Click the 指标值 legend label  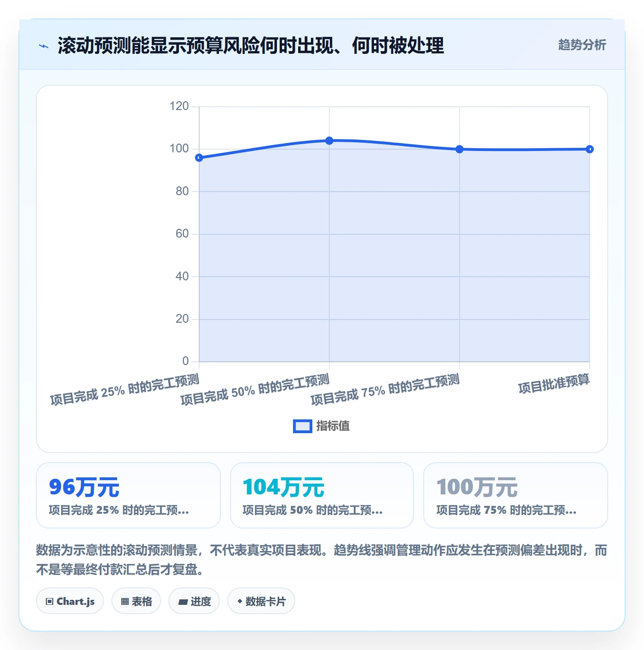(333, 426)
